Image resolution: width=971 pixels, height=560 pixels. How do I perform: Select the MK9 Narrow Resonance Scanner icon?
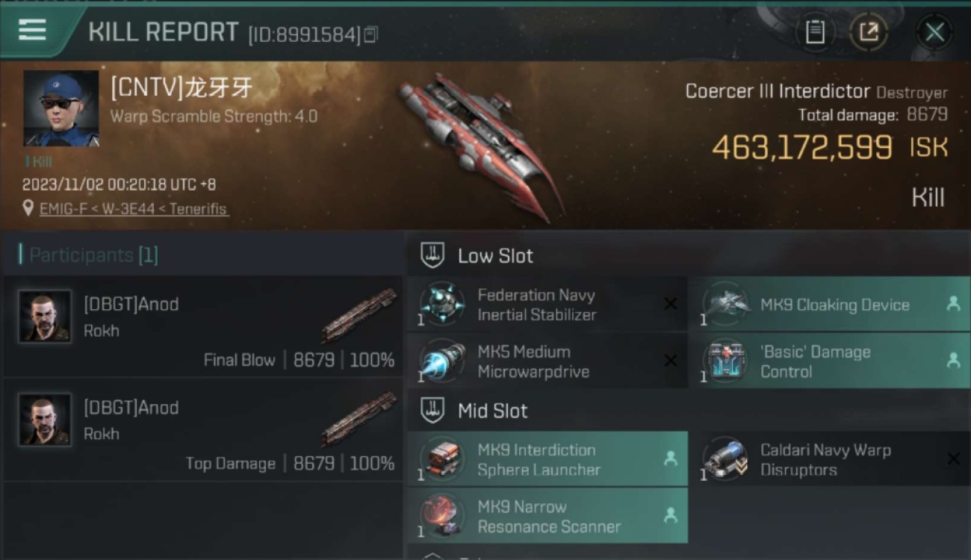pos(443,515)
